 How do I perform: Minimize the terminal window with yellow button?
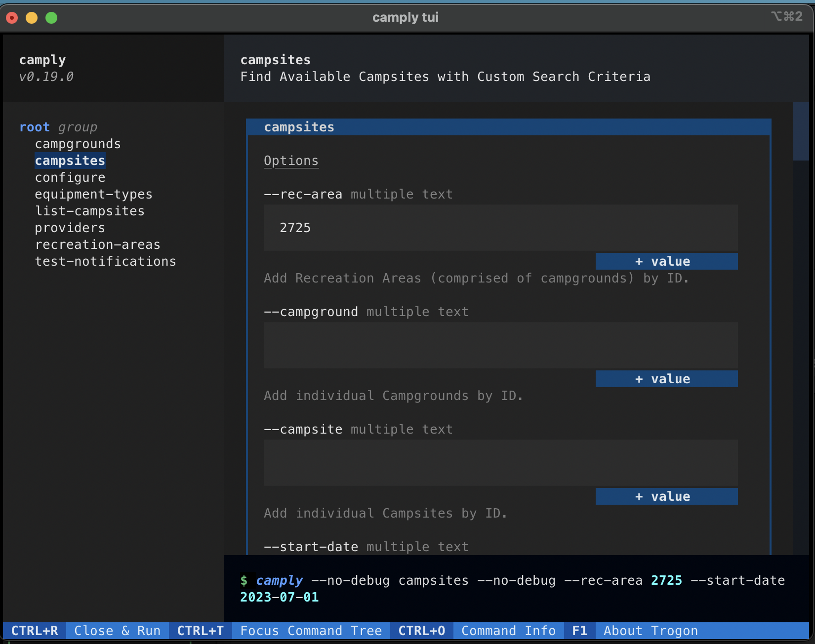click(x=32, y=18)
